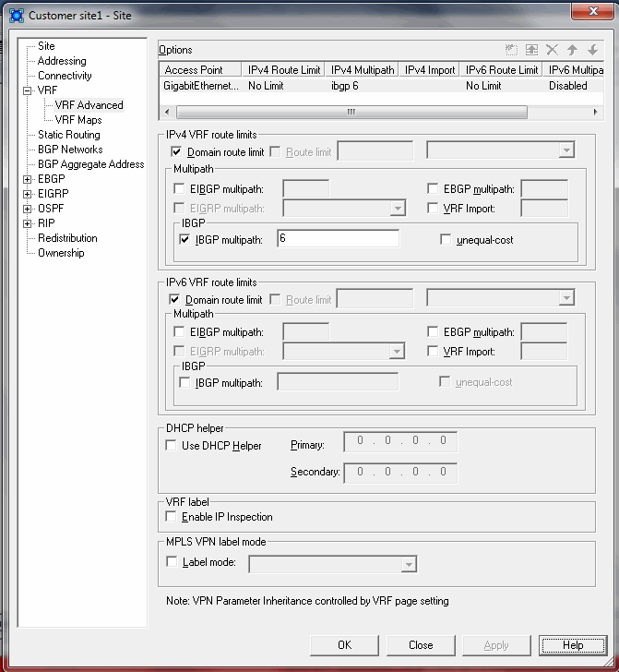Select VRF Advanced tree item
619x672 pixels.
(x=89, y=105)
